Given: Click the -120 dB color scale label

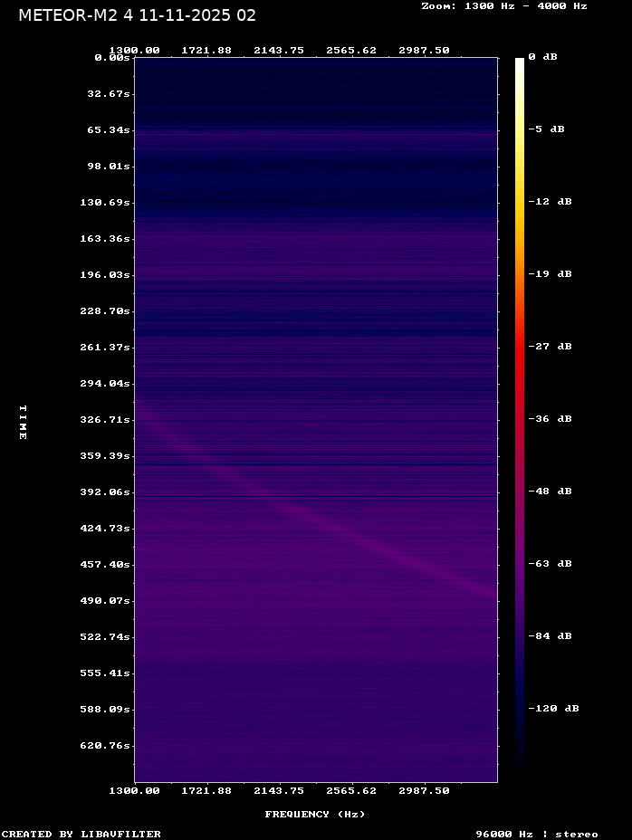Looking at the screenshot, I should pyautogui.click(x=553, y=709).
